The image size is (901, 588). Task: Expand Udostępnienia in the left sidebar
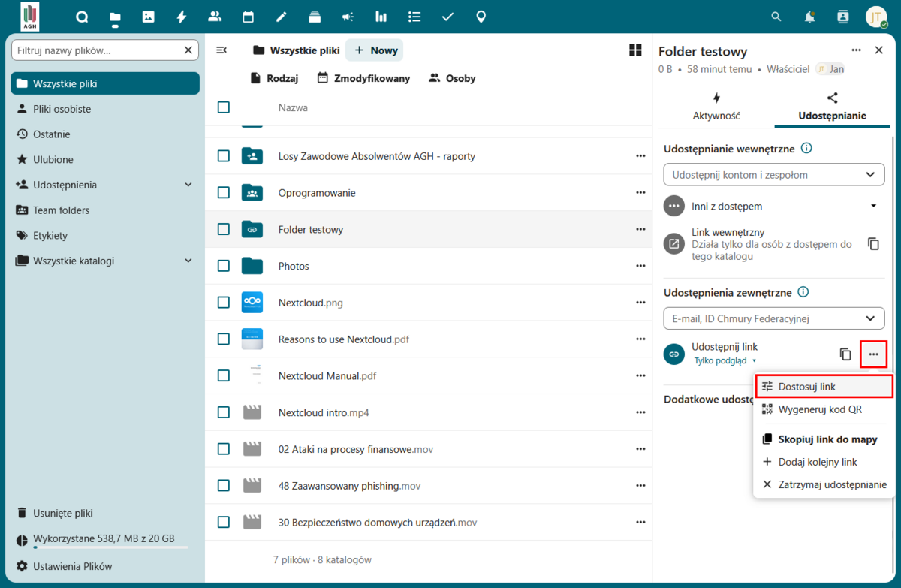click(188, 185)
